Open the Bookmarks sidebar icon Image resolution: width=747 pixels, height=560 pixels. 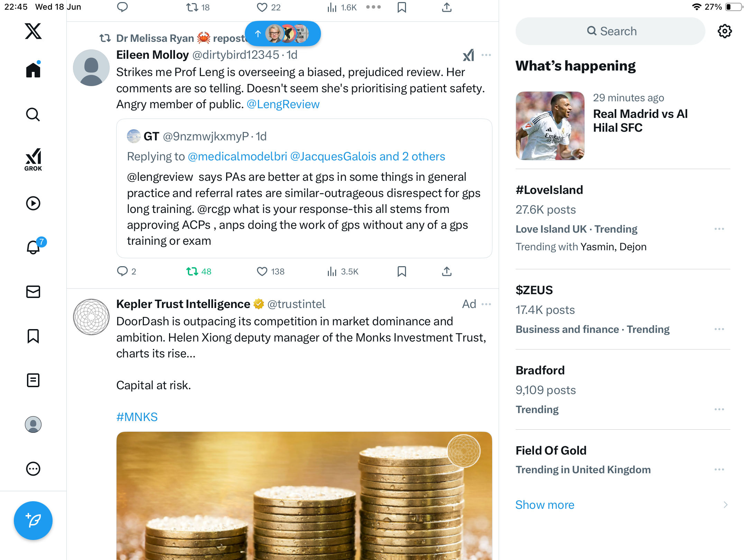pos(33,336)
